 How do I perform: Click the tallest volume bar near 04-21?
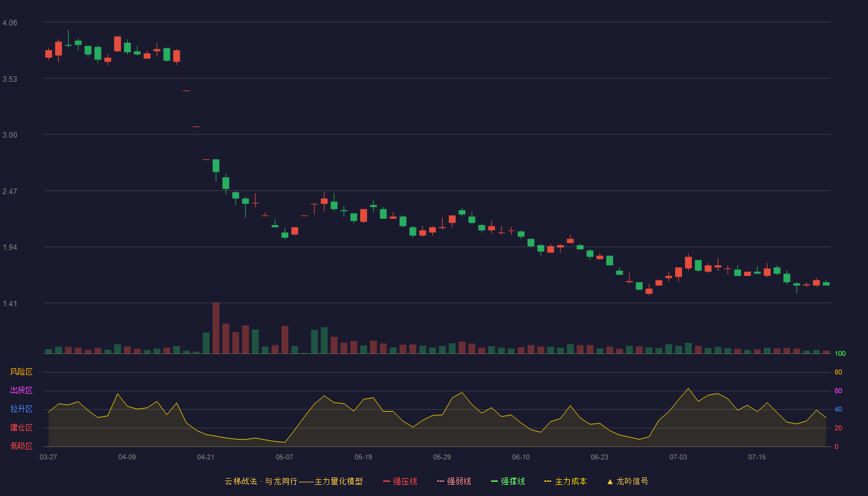click(x=216, y=328)
